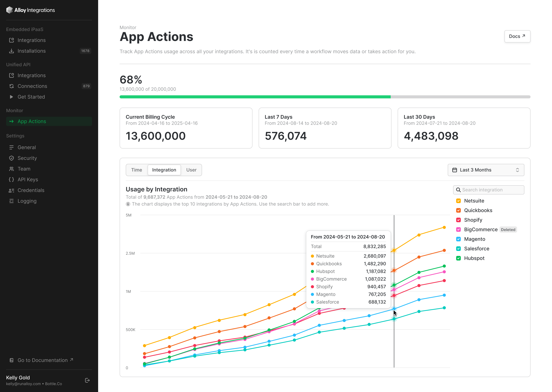Open the Last 3 Months dropdown
552x392 pixels.
[x=486, y=170]
